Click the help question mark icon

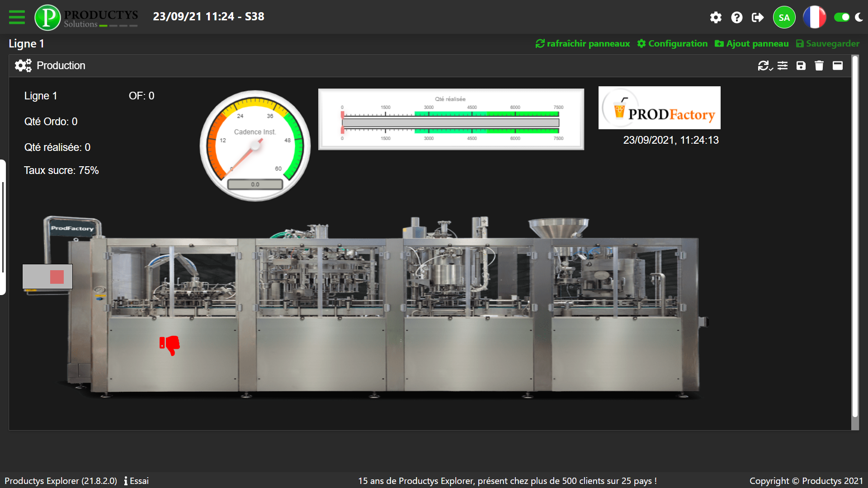tap(737, 18)
